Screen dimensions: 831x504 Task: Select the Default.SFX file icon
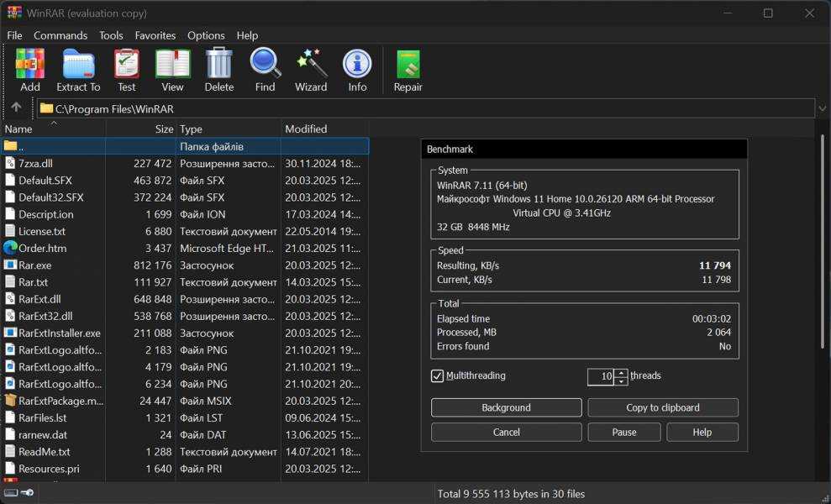point(10,181)
